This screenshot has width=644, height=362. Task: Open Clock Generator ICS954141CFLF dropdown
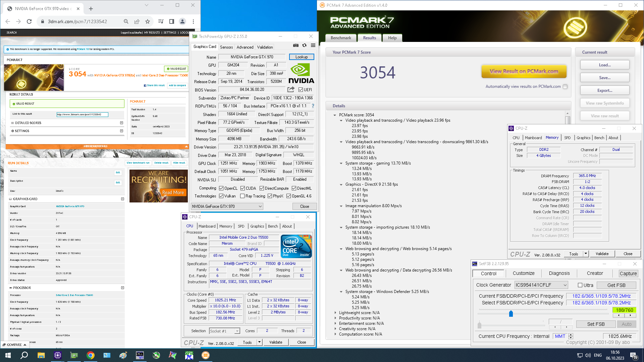point(541,285)
